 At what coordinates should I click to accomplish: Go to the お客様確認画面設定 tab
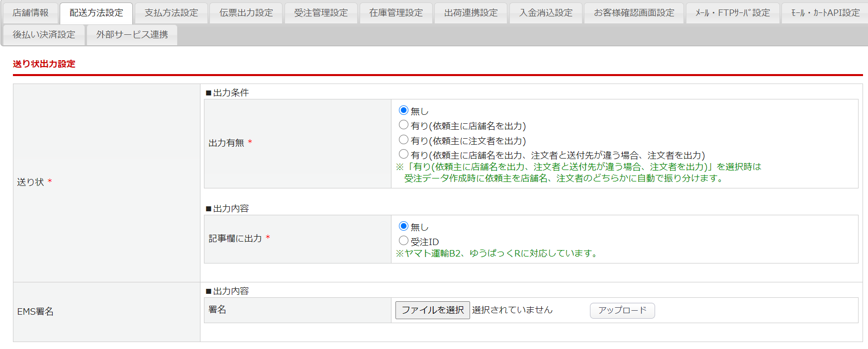[x=634, y=13]
